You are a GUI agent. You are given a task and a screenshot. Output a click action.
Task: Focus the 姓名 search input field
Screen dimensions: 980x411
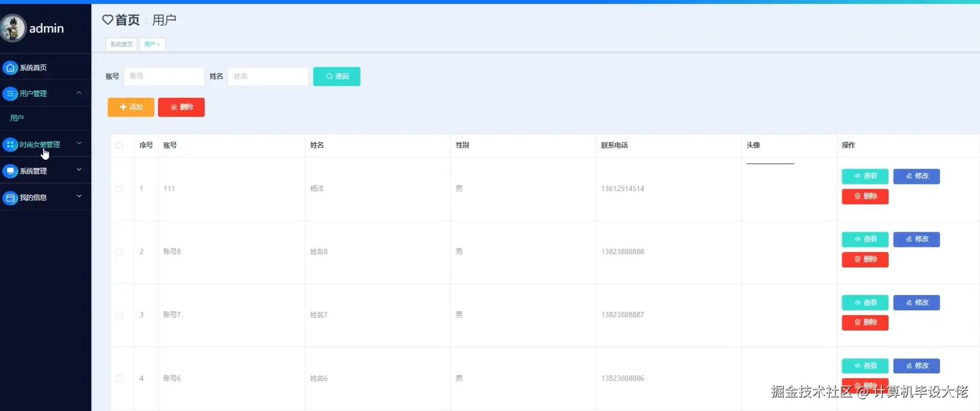coord(268,77)
